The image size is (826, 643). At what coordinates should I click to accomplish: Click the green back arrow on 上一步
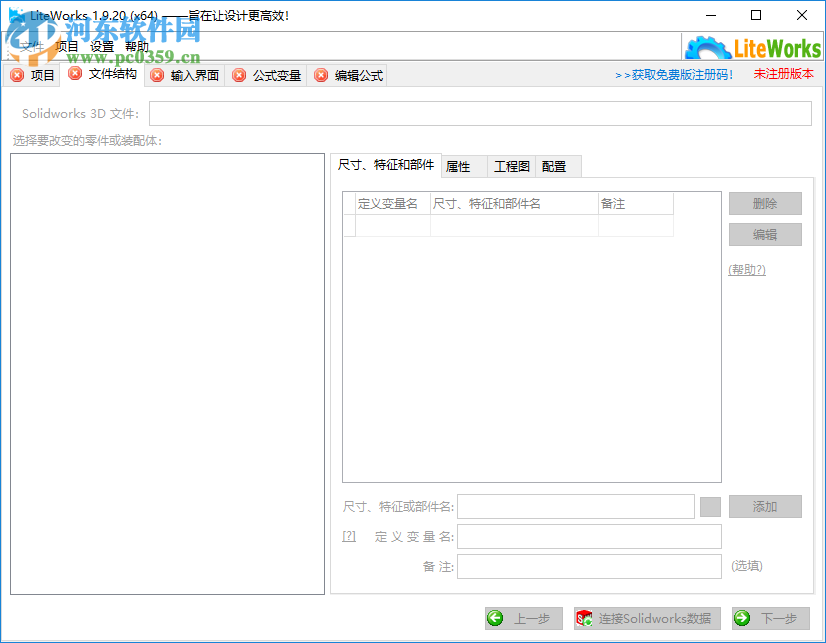[x=494, y=618]
